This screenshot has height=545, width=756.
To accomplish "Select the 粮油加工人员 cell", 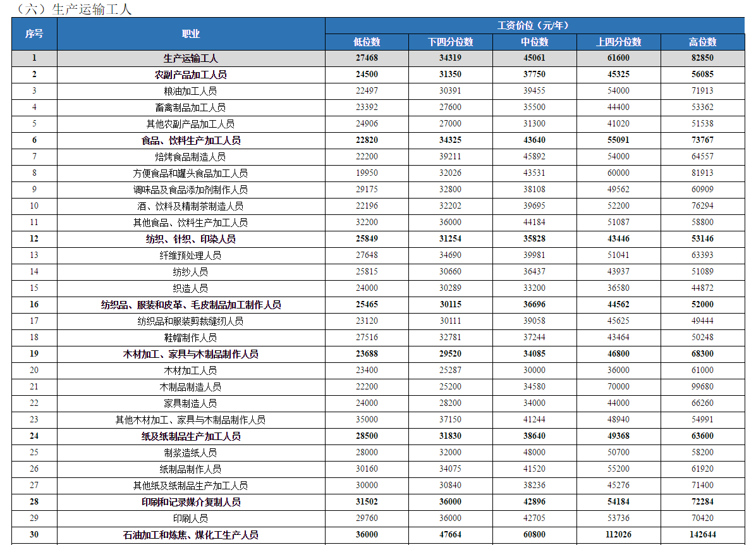I will click(x=191, y=91).
